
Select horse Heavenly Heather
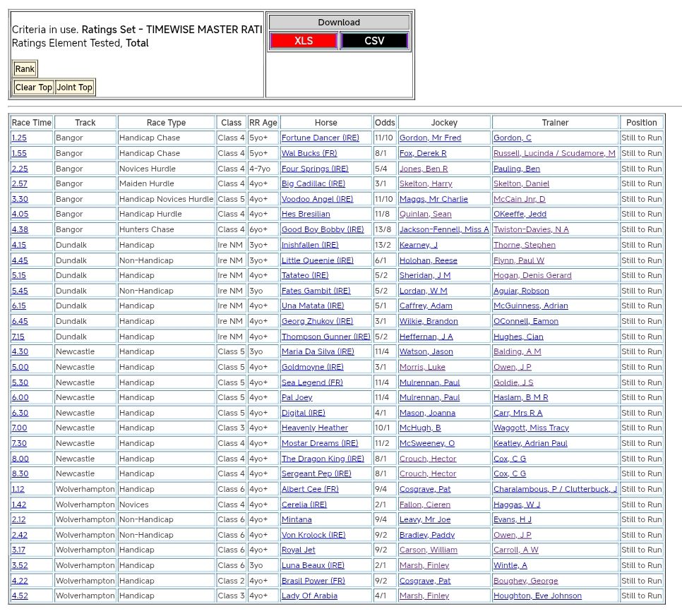pyautogui.click(x=314, y=428)
